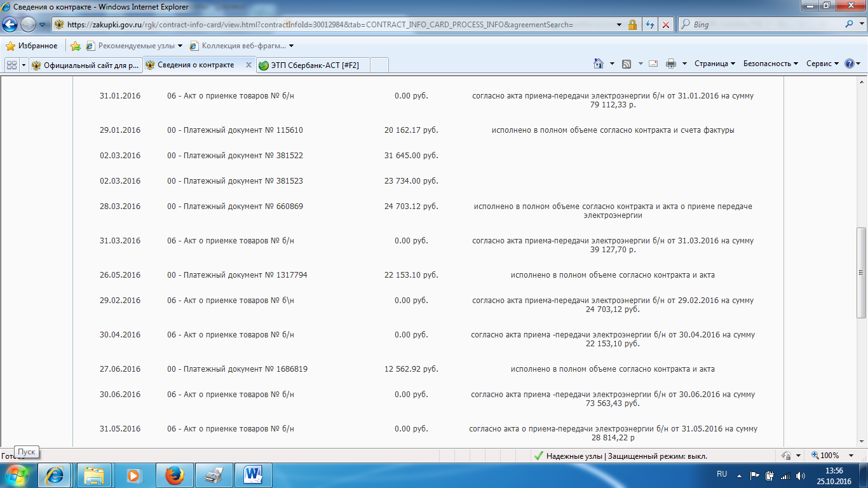Open the Избранное favorites panel

pyautogui.click(x=32, y=46)
